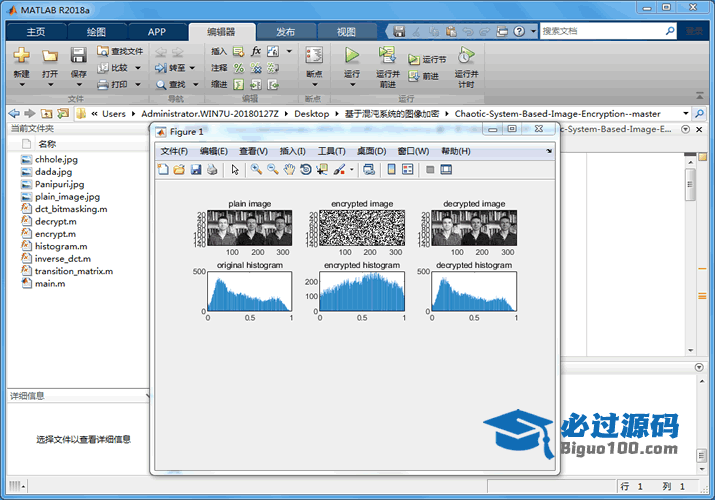The width and height of the screenshot is (715, 500).
Task: Expand the 运行 dropdown arrow
Action: click(x=352, y=84)
